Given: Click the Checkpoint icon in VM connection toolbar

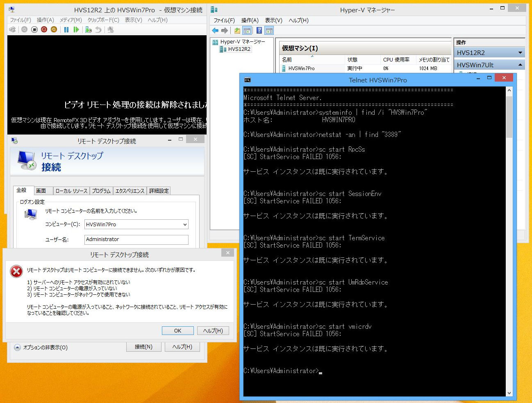Looking at the screenshot, I should pyautogui.click(x=88, y=30).
